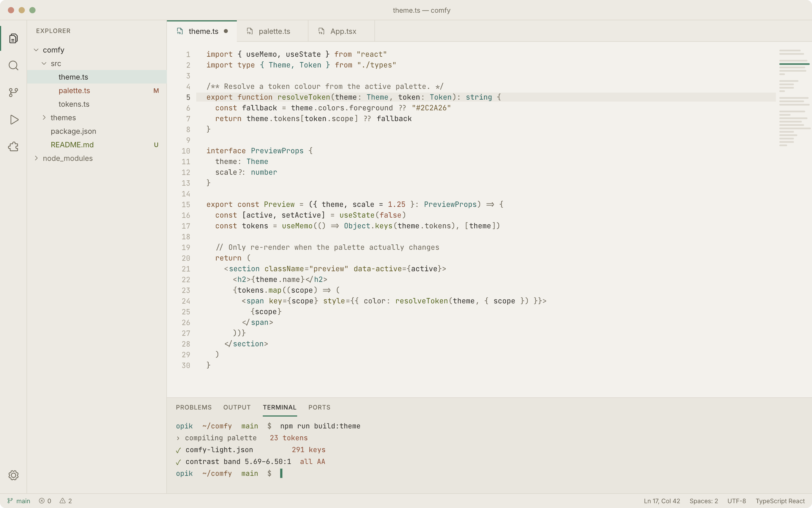The height and width of the screenshot is (508, 812).
Task: Click the file icon on theme.ts tab
Action: point(180,31)
